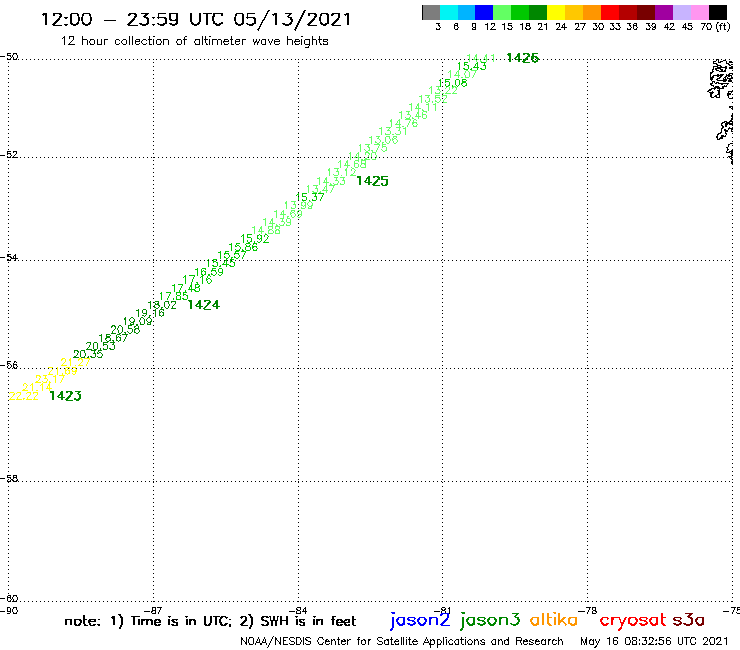Click the 18.02 wave height value
Image resolution: width=740 pixels, height=650 pixels.
[162, 305]
